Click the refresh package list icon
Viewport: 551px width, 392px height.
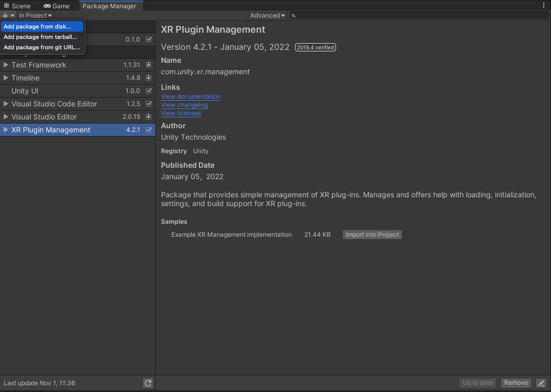[x=148, y=383]
